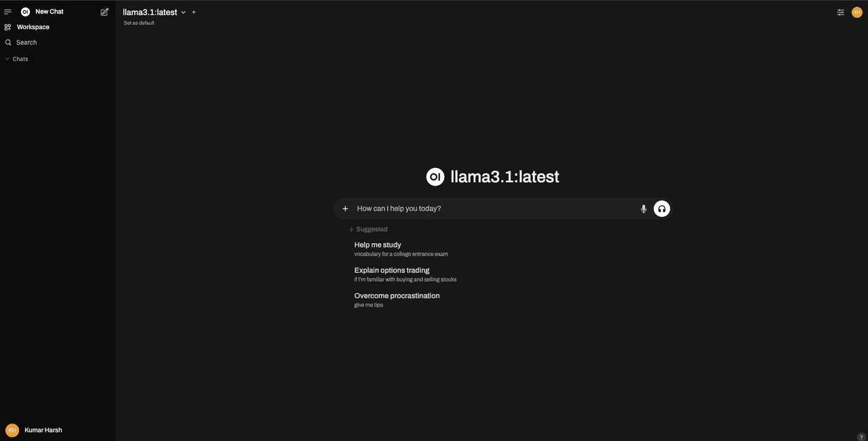This screenshot has width=868, height=441.
Task: Open chat controls sliders icon
Action: tap(841, 12)
